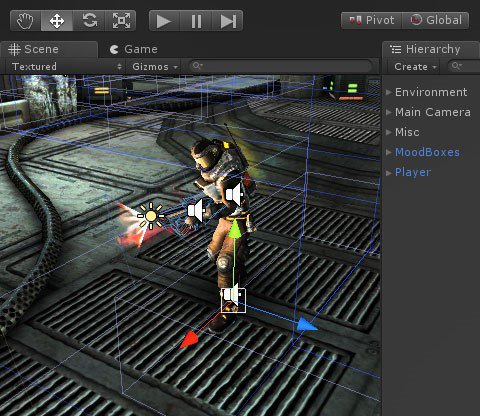The width and height of the screenshot is (480, 416).
Task: Expand the Environment object in Hierarchy
Action: (389, 92)
